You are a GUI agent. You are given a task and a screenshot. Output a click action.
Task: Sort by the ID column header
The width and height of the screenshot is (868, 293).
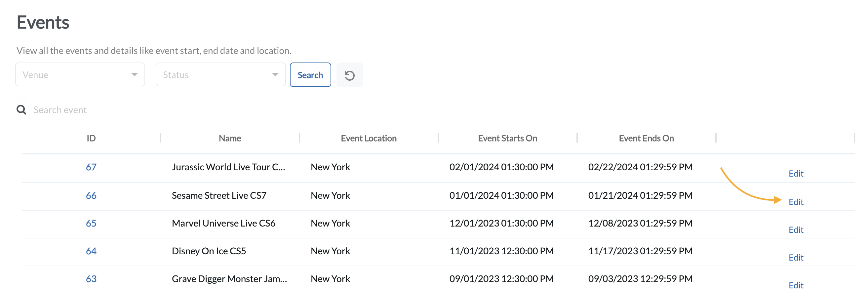click(x=91, y=138)
